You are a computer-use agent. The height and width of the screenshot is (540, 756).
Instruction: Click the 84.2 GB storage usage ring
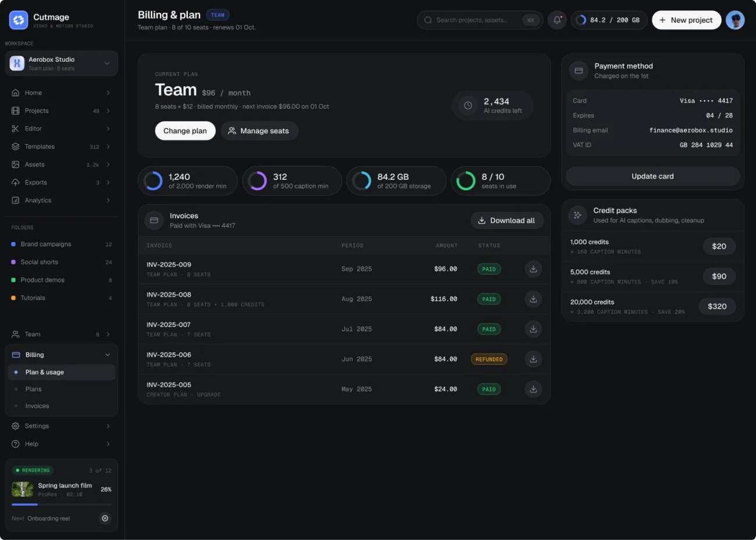point(362,181)
